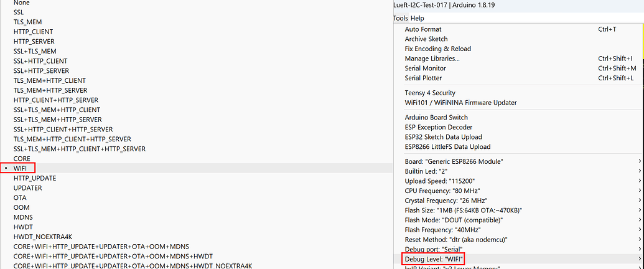Expand the Flash Size submenu
Viewport: 644px width, 269px height.
tap(463, 210)
